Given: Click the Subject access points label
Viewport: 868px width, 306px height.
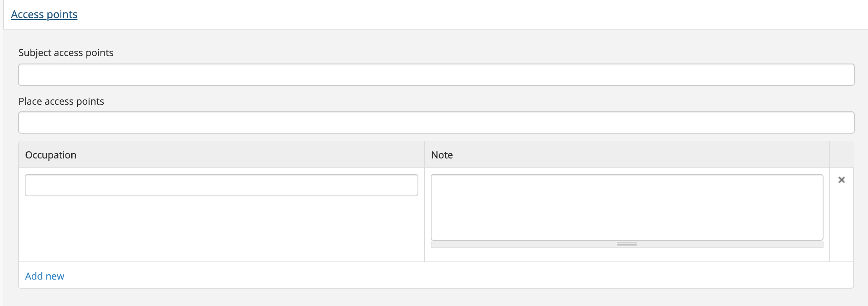Looking at the screenshot, I should [x=66, y=53].
